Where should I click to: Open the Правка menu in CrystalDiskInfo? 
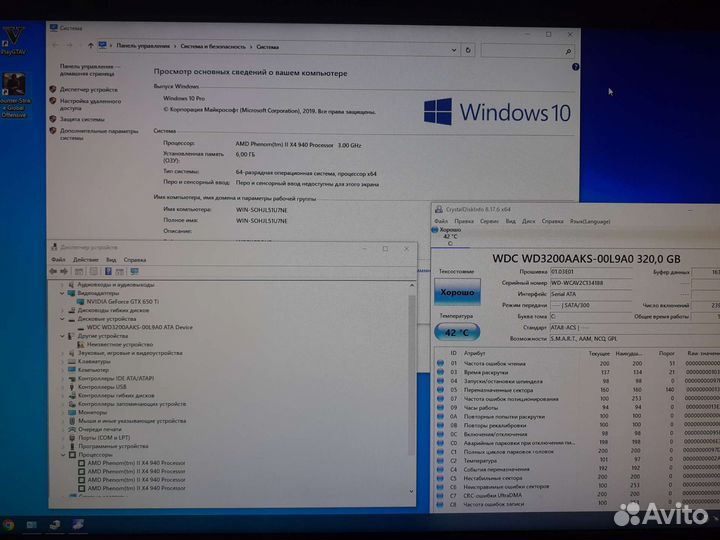[x=464, y=221]
